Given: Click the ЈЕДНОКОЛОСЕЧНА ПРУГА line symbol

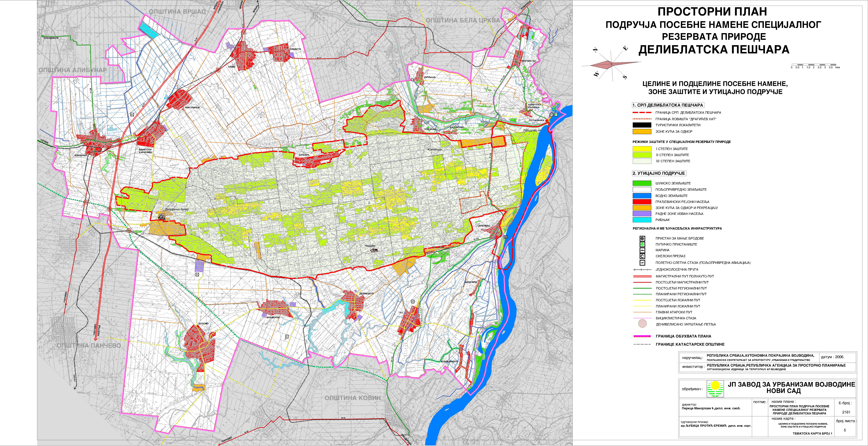Looking at the screenshot, I should pos(642,270).
